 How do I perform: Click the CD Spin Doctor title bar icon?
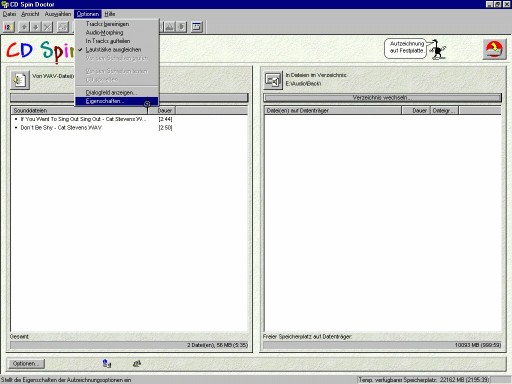point(5,4)
